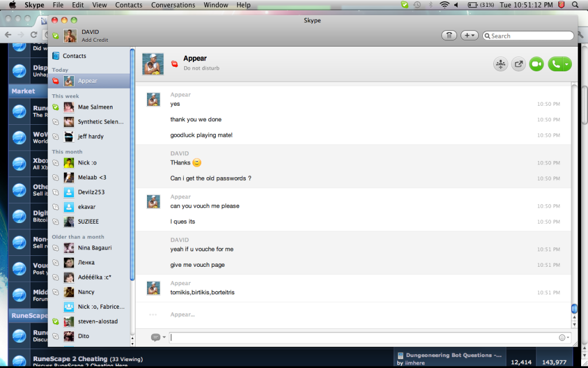The image size is (588, 368).
Task: Start a voice call with Appear
Action: (x=555, y=64)
